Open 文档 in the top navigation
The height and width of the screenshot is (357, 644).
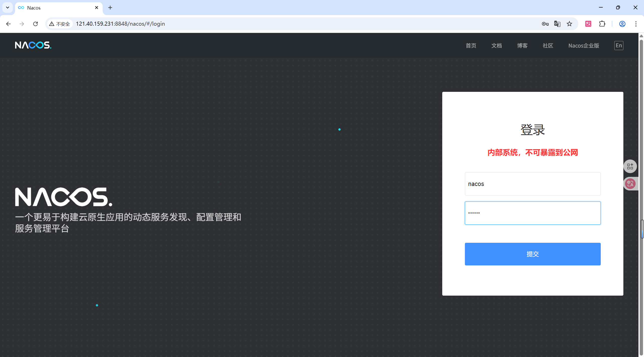(496, 46)
